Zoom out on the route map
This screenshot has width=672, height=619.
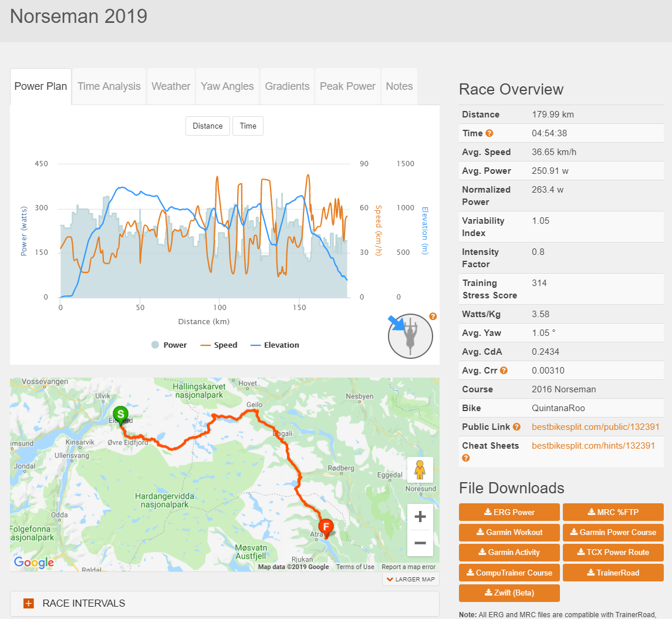420,543
